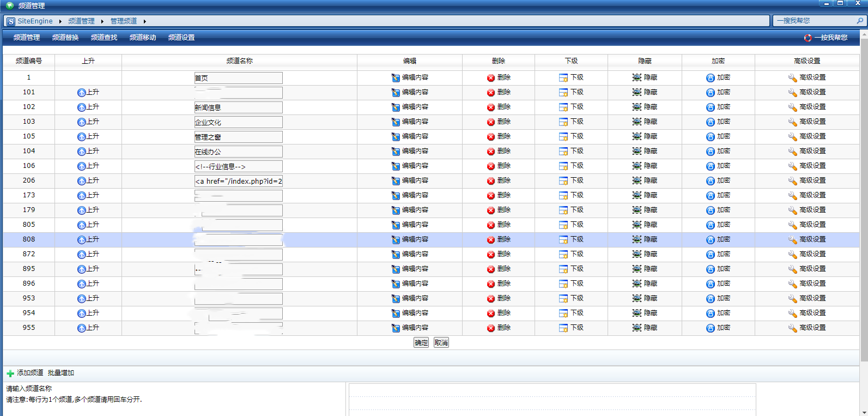Click edit content icon for channel 896
The height and width of the screenshot is (416, 868).
pyautogui.click(x=396, y=284)
